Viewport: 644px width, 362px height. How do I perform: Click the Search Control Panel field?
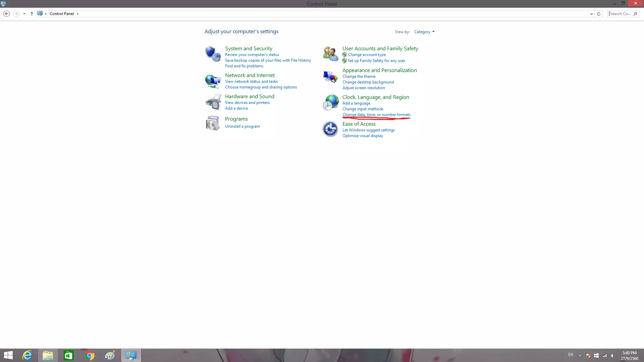point(621,14)
